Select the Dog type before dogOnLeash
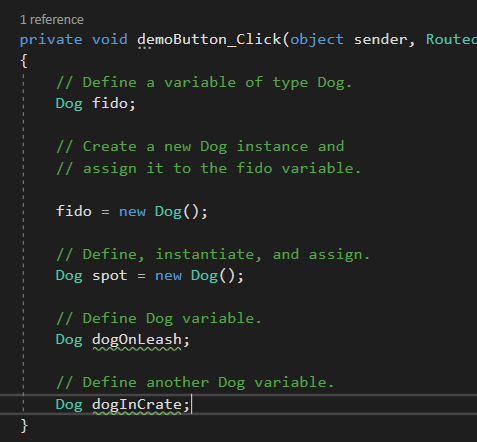Screen dimensions: 477x442 tap(69, 340)
